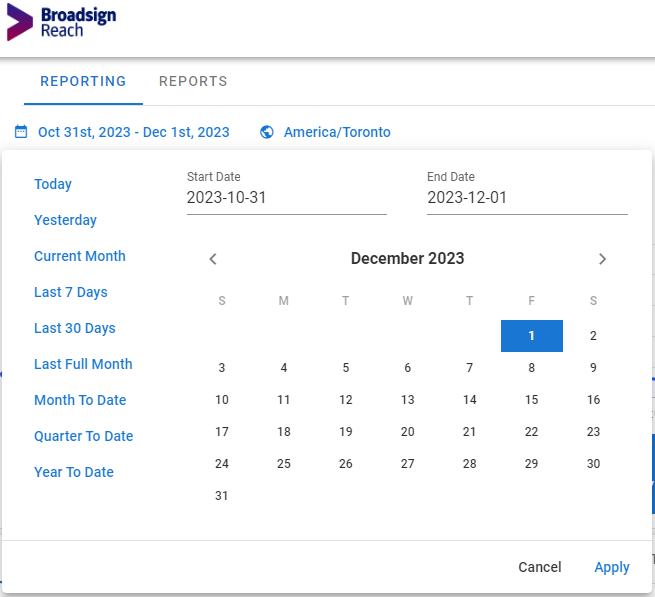This screenshot has width=655, height=597.
Task: Select December 15 in the calendar
Action: [x=531, y=400]
